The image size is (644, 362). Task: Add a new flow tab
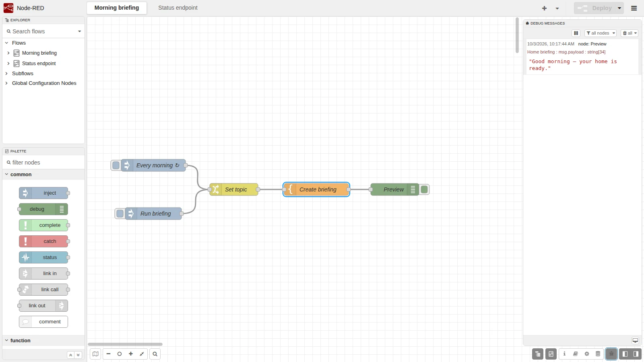[544, 8]
